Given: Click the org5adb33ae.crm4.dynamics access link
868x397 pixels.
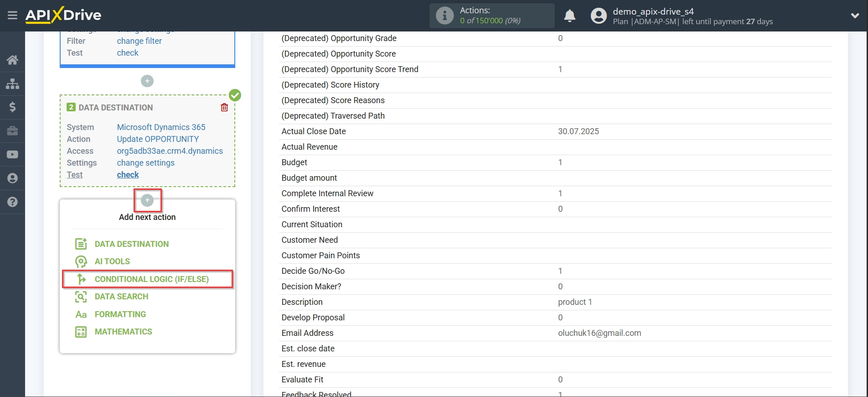Looking at the screenshot, I should pos(170,151).
